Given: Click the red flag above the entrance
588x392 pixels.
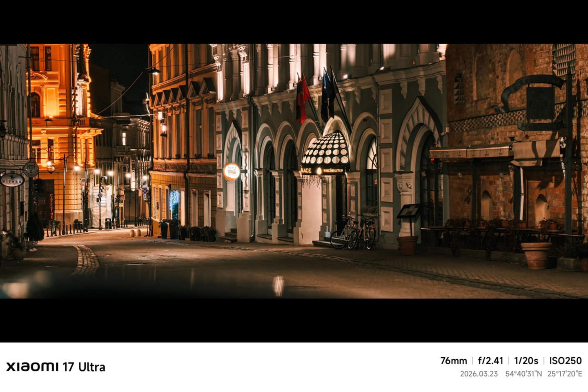Looking at the screenshot, I should (302, 99).
